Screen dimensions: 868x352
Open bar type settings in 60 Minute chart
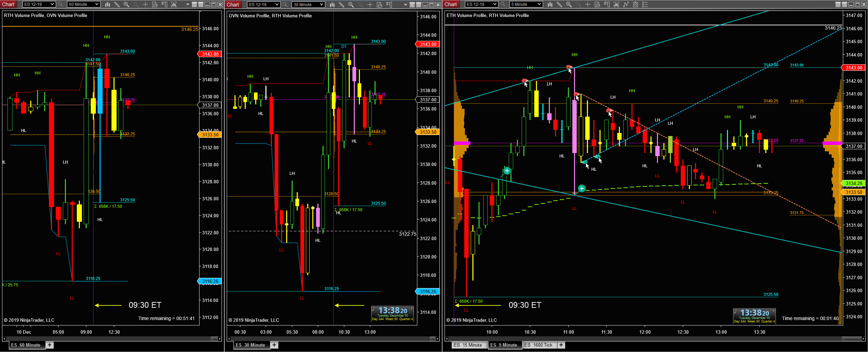click(x=107, y=4)
